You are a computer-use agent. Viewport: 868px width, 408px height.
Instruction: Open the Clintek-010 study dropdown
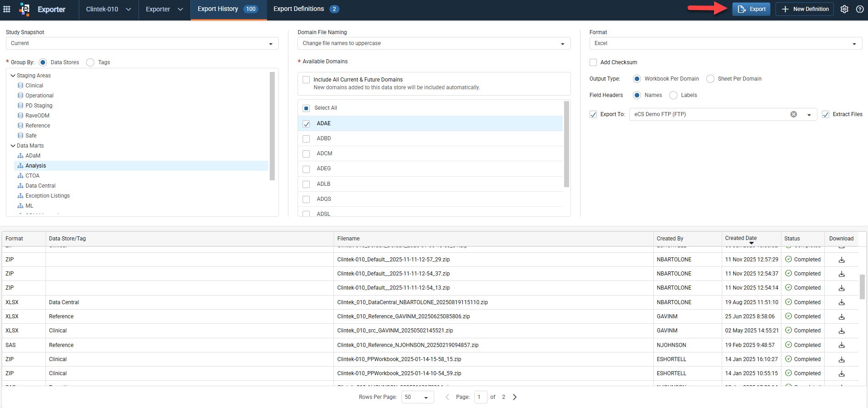[x=108, y=9]
